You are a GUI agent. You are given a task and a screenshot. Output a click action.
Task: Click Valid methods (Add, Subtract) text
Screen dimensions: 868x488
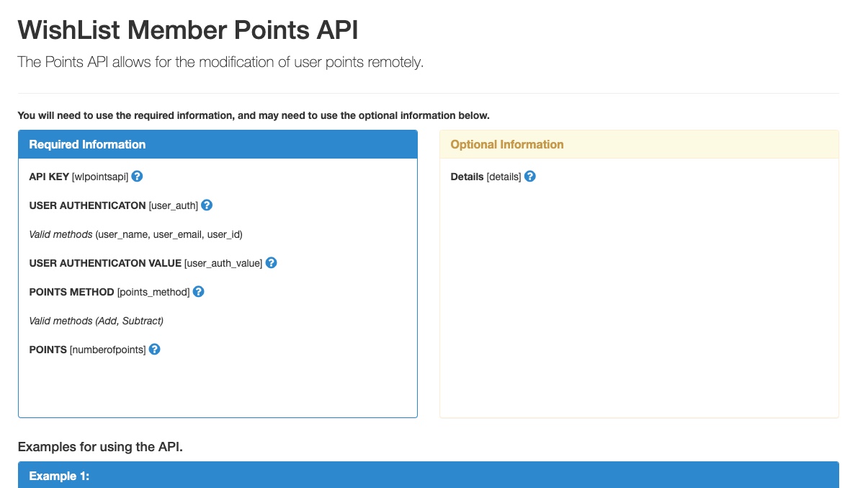[97, 321]
